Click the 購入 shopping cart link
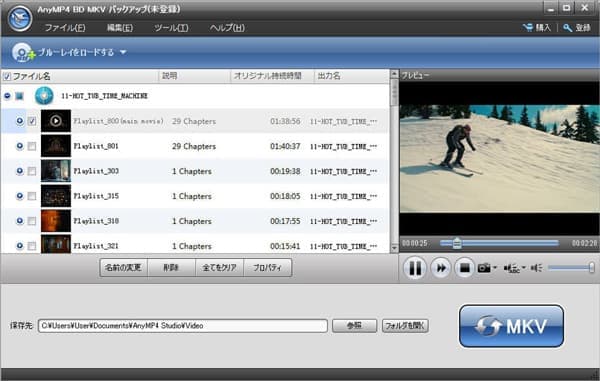This screenshot has width=600, height=381. [x=536, y=28]
